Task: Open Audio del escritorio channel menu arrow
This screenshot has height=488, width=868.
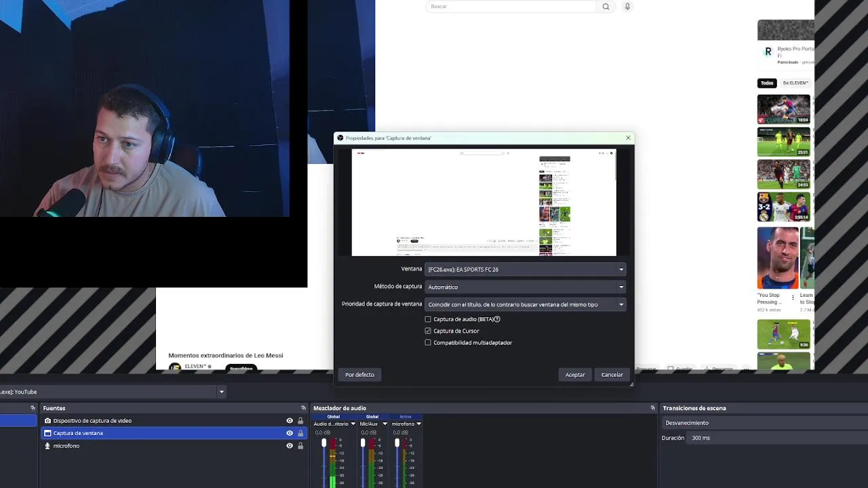Action: pyautogui.click(x=353, y=424)
